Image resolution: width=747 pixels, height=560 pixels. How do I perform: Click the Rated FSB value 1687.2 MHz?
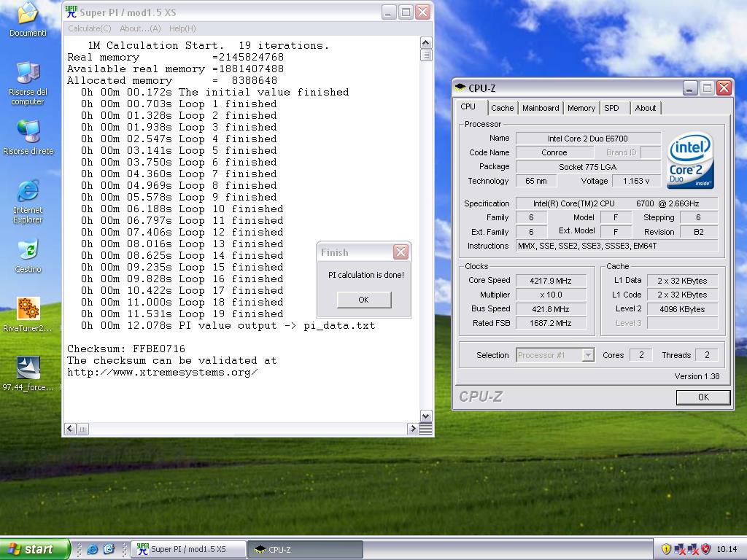(551, 323)
